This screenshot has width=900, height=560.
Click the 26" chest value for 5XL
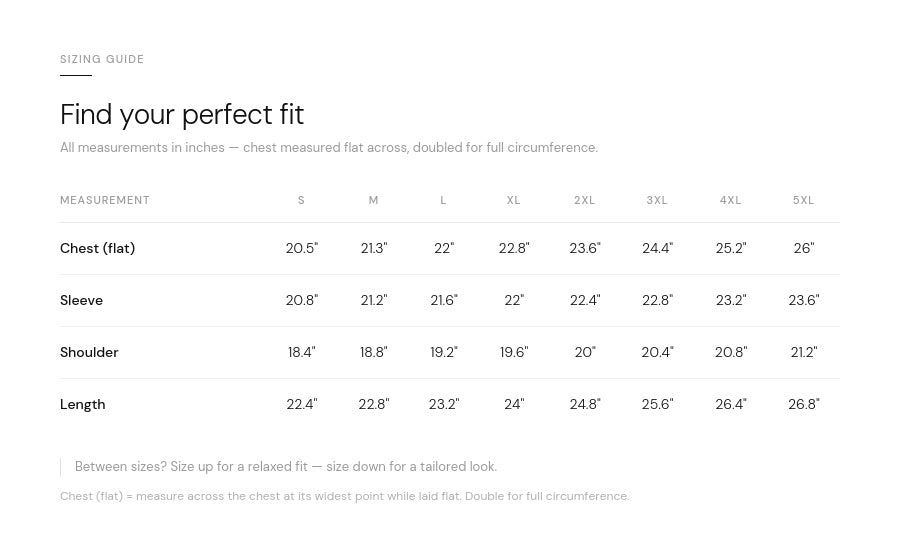804,248
